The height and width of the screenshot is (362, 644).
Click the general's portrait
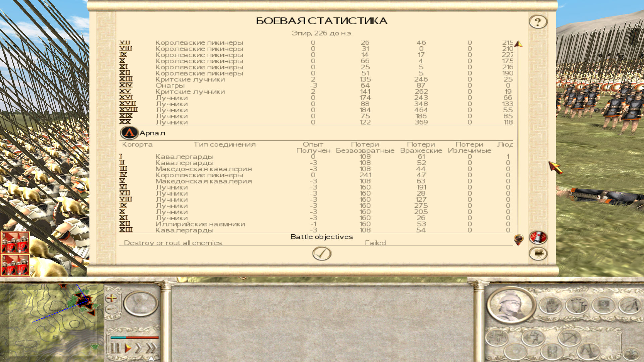point(511,305)
